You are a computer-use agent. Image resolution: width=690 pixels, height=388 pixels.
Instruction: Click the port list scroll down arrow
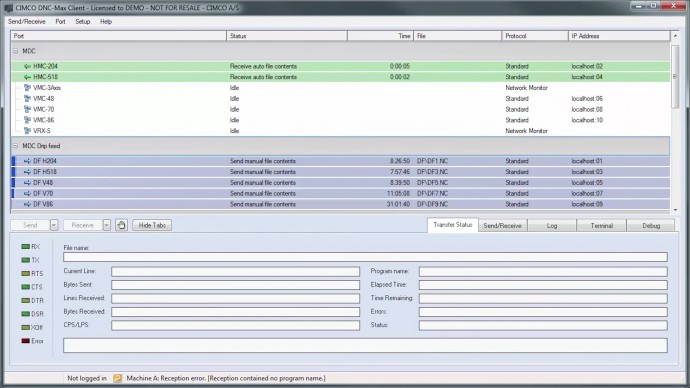pos(675,210)
